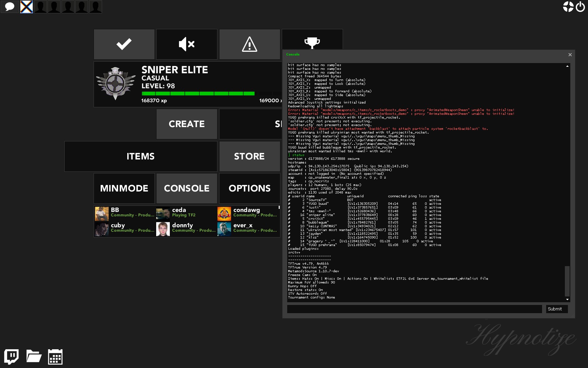
Task: Click the "Tournament config: None" line
Action: tap(311, 297)
